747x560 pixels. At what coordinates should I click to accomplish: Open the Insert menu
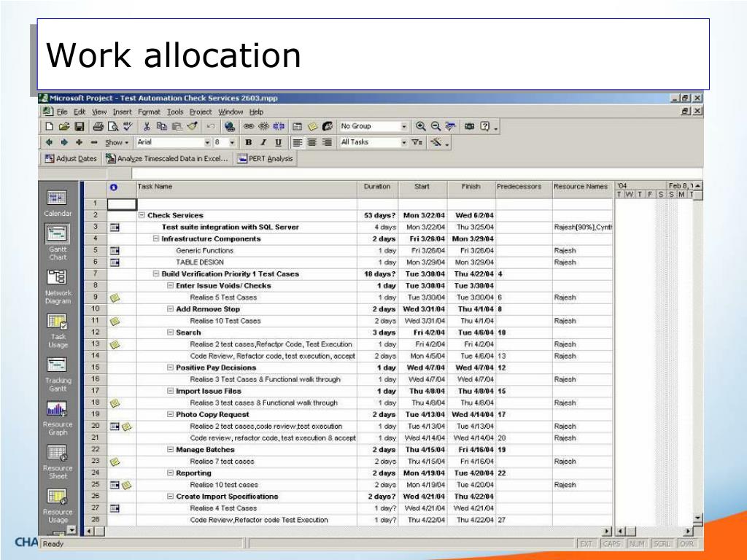click(x=122, y=112)
